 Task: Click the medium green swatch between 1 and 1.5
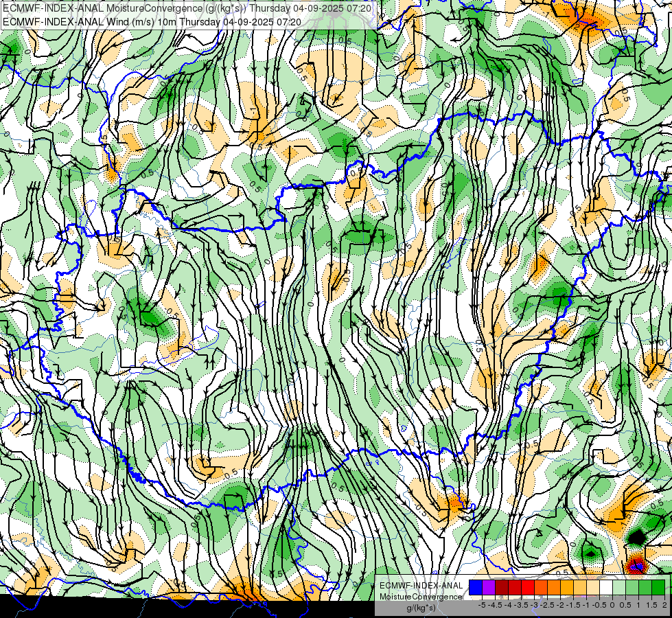point(645,588)
